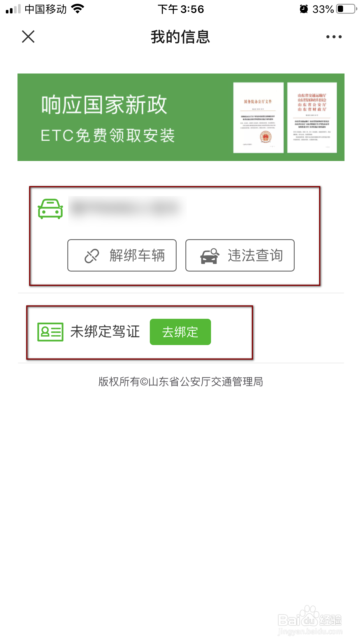This screenshot has height=644, width=362.
Task: Tap the 版权所有 山东省公安厅交通管理局 footer
Action: [x=181, y=381]
